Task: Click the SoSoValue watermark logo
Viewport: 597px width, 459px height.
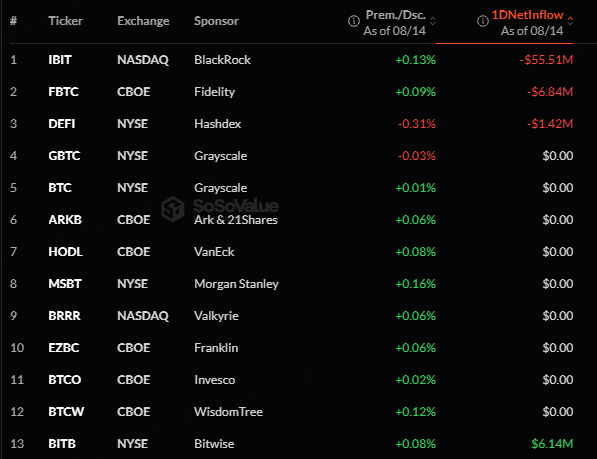Action: point(220,207)
